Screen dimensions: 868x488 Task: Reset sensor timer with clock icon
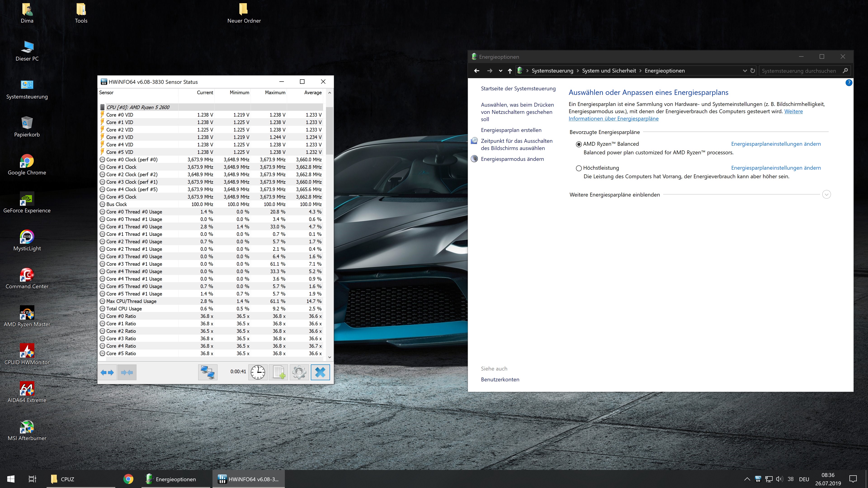click(258, 372)
